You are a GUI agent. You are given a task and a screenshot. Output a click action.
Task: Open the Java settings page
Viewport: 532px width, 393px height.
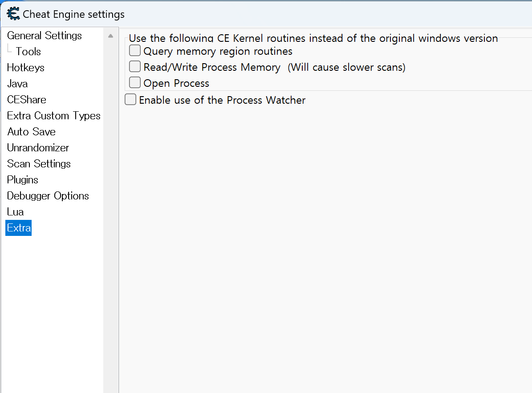(x=17, y=84)
